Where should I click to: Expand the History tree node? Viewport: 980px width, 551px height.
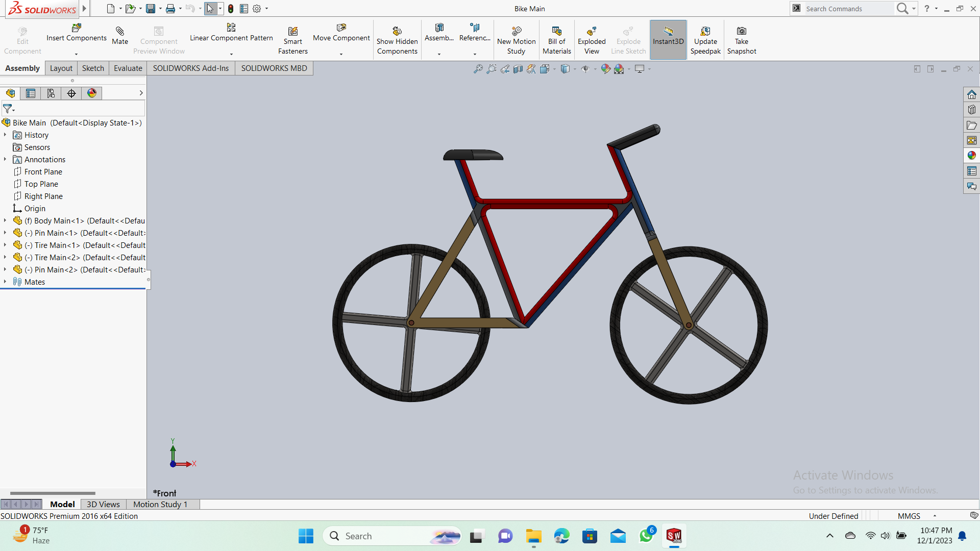click(5, 135)
